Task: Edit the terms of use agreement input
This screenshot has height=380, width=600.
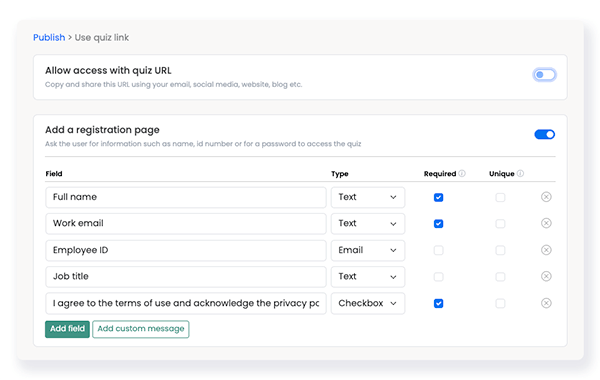Action: click(186, 303)
